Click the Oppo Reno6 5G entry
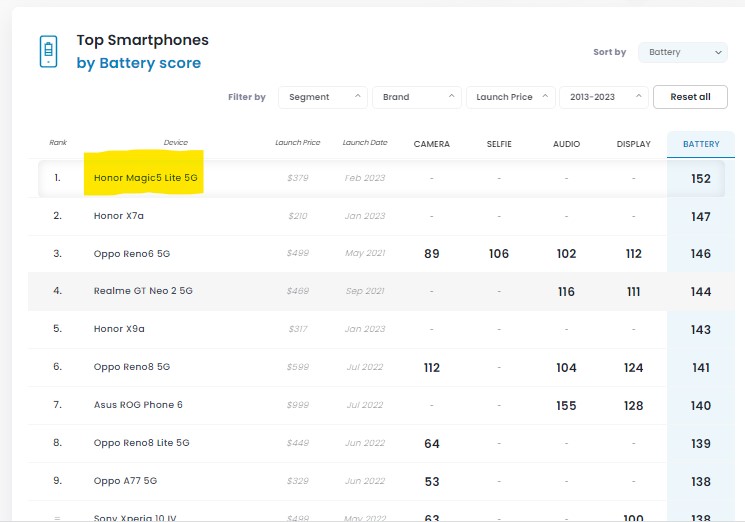745x522 pixels. point(132,254)
